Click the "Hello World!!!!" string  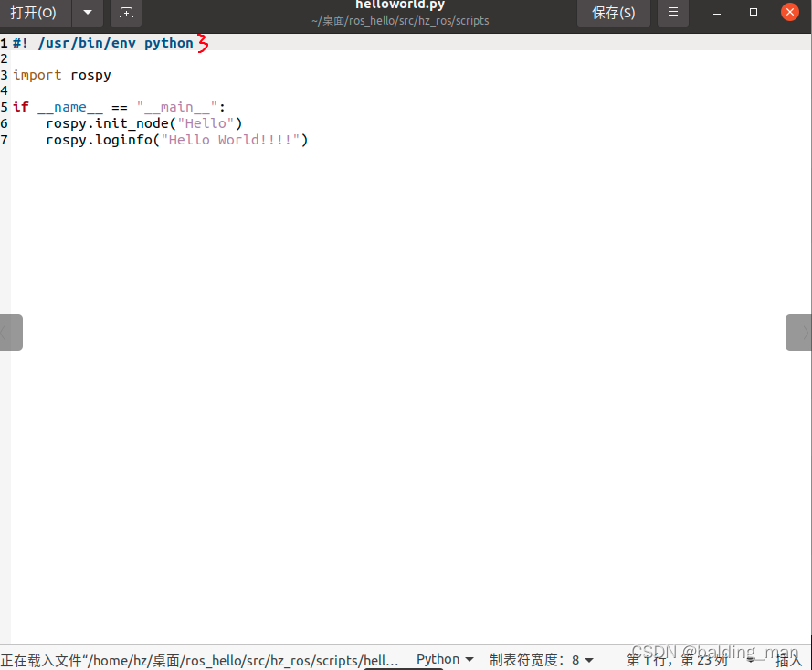[x=230, y=140]
